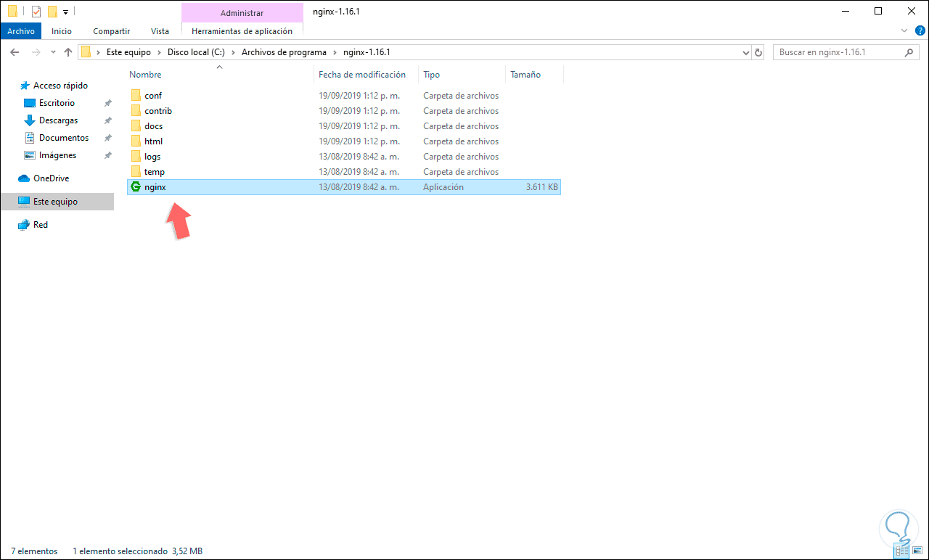Select the contrib folder icon
This screenshot has width=929, height=560.
pyautogui.click(x=135, y=111)
